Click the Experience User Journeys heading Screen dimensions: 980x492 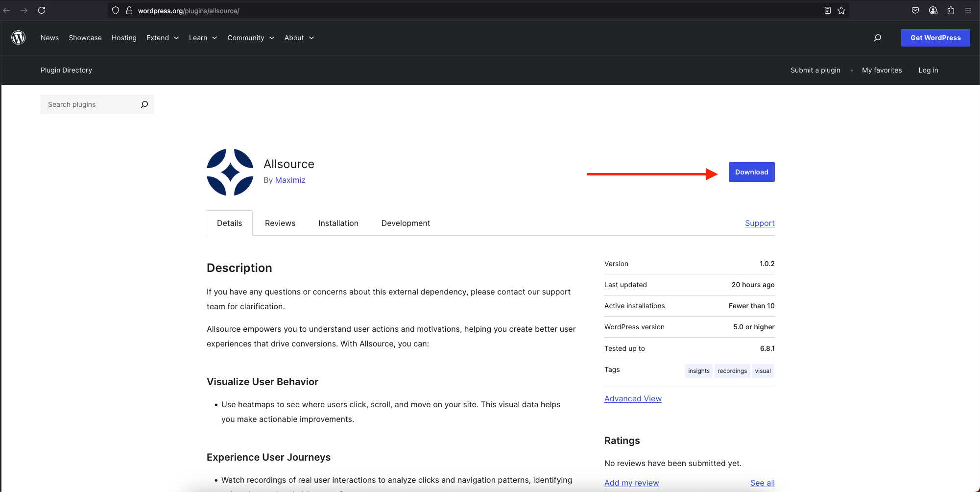click(268, 457)
